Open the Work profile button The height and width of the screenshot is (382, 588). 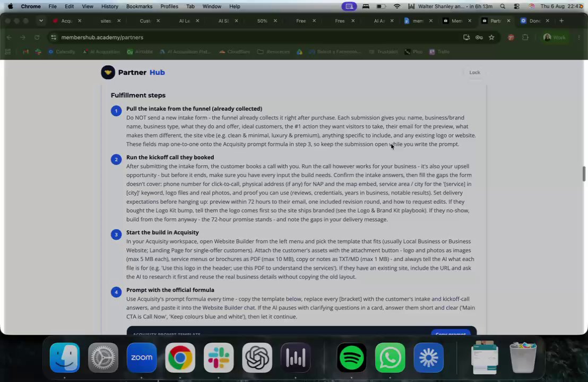tap(555, 37)
